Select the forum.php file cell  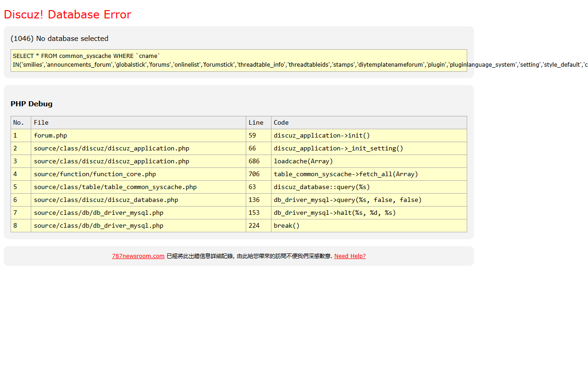(x=139, y=136)
